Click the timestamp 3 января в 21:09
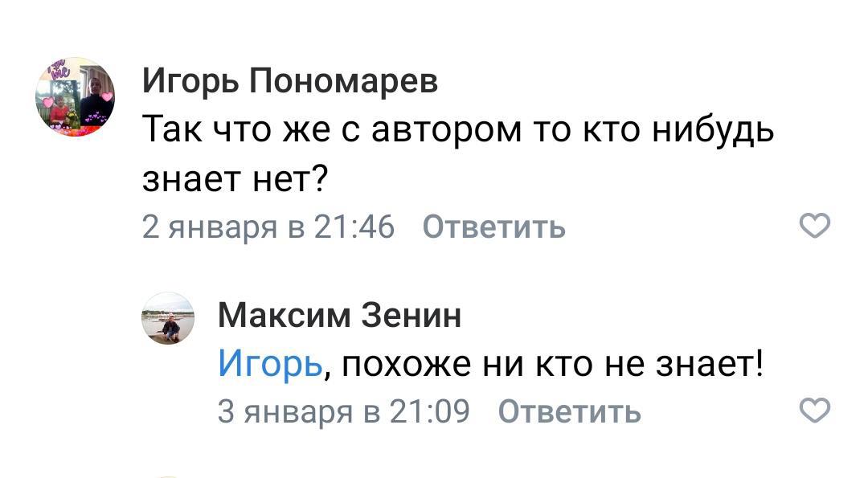Screen dimensions: 868x478 [x=344, y=412]
